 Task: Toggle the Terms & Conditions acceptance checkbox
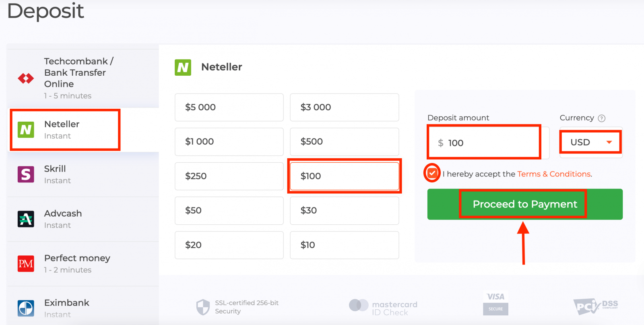click(432, 174)
